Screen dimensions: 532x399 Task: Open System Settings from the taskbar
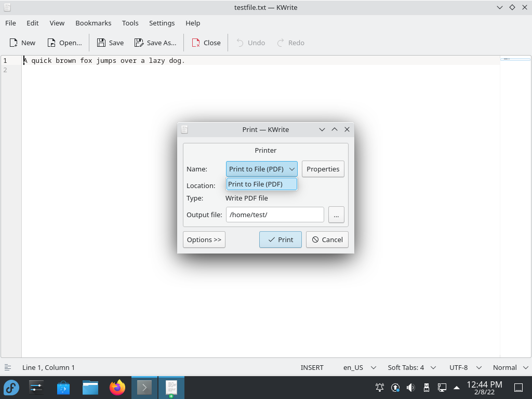[36, 388]
